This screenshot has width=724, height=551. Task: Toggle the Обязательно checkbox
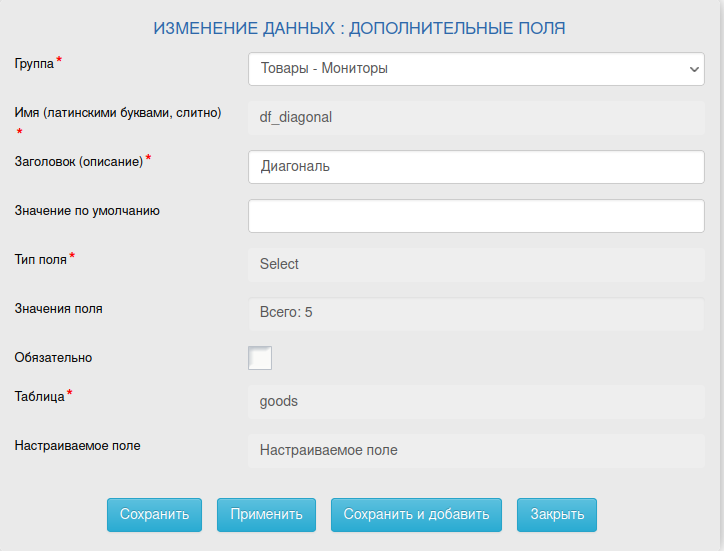[x=260, y=358]
